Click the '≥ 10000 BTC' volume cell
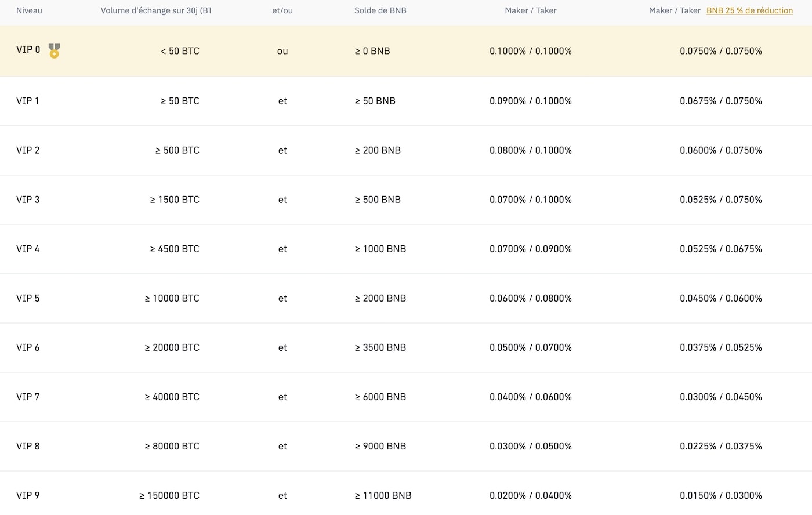 coord(172,298)
